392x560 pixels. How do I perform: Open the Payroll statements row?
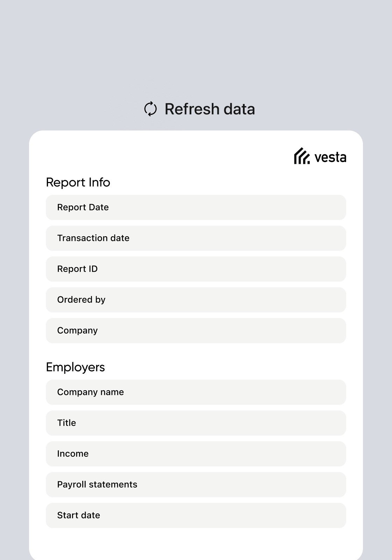pyautogui.click(x=196, y=485)
